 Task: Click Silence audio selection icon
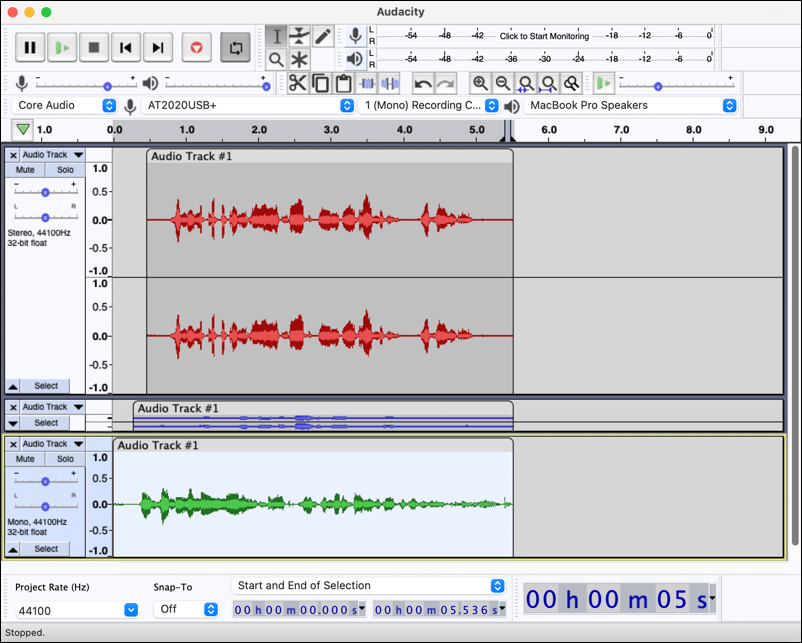pyautogui.click(x=390, y=83)
